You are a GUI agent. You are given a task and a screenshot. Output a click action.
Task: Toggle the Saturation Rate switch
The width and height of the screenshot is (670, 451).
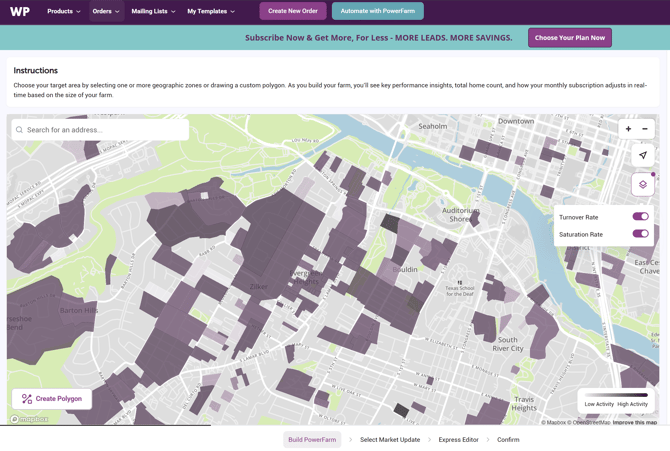click(641, 233)
